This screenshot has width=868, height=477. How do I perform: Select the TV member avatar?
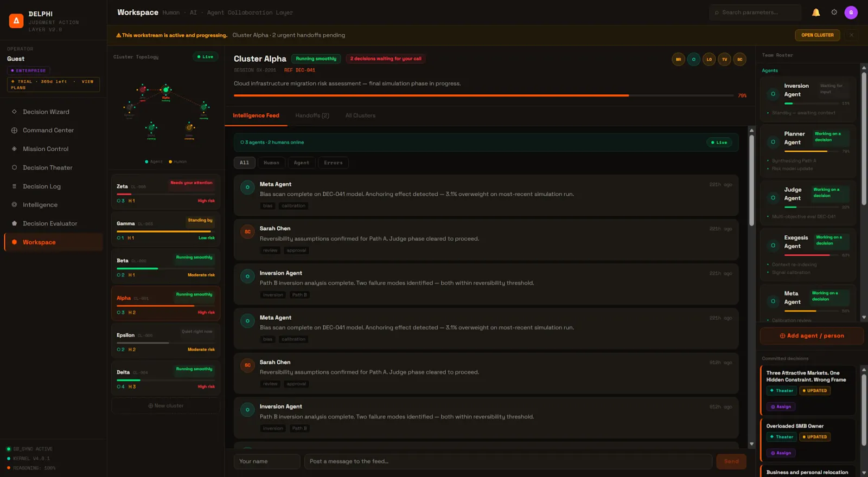[724, 60]
